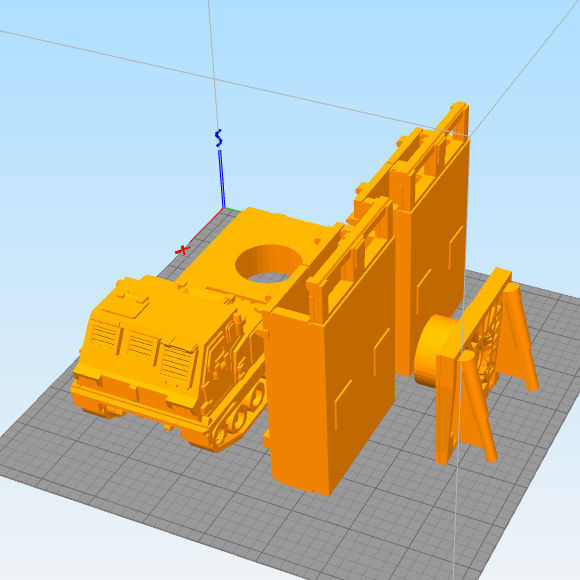
Task: Click the cylindrical peg on the small part
Action: pyautogui.click(x=435, y=350)
